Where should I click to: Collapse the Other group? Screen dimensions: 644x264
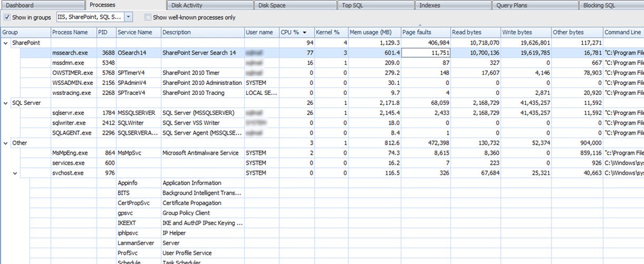click(5, 143)
